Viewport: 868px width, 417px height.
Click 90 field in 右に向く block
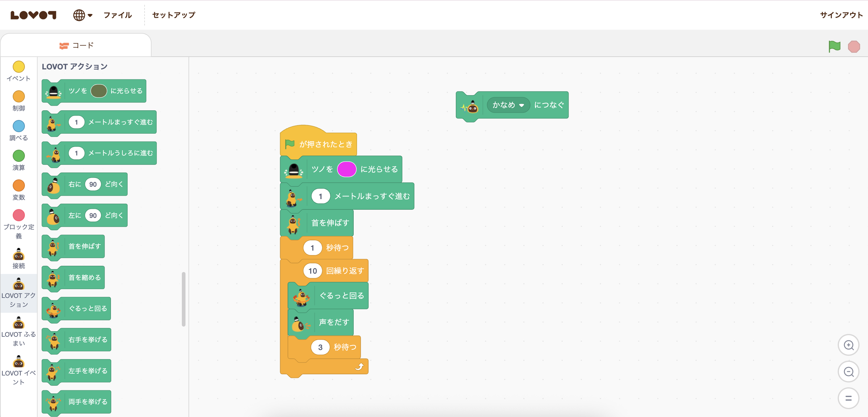coord(93,184)
